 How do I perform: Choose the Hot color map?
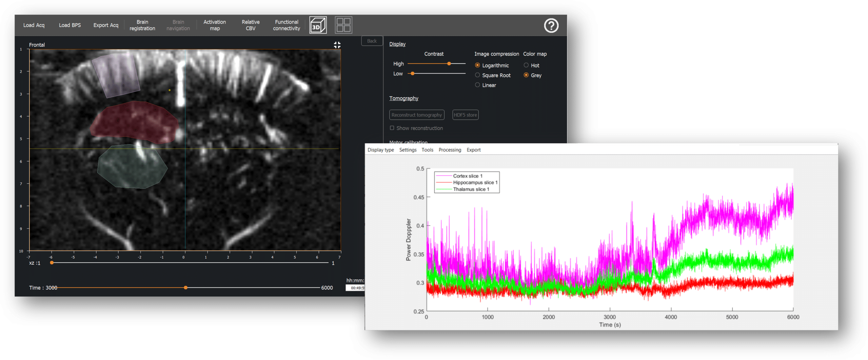pos(526,65)
